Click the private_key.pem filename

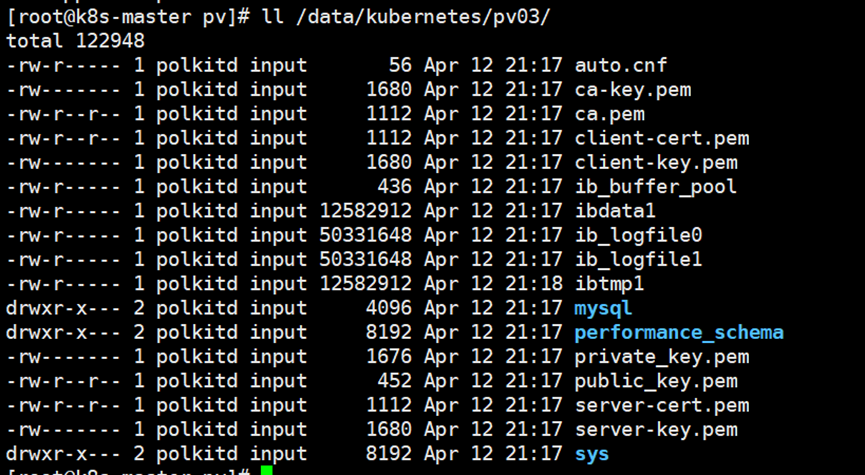(661, 356)
